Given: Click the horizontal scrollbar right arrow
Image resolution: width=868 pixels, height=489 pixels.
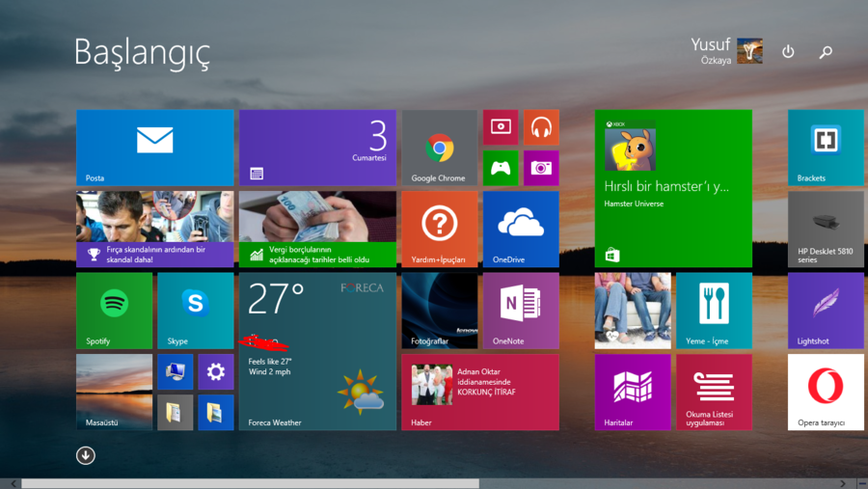Looking at the screenshot, I should pyautogui.click(x=843, y=483).
